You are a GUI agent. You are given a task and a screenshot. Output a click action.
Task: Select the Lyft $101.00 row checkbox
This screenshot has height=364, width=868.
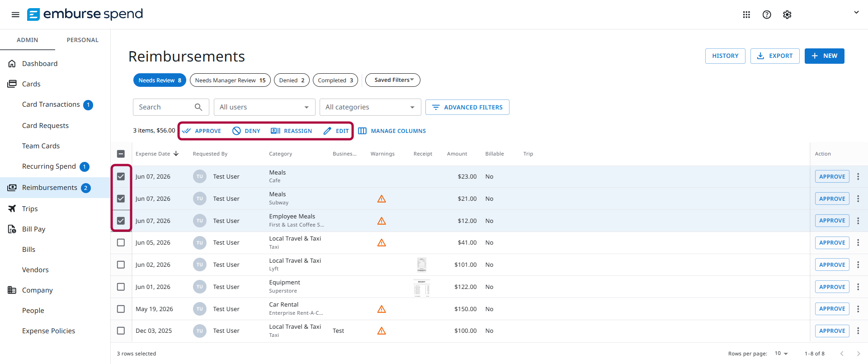[121, 265]
